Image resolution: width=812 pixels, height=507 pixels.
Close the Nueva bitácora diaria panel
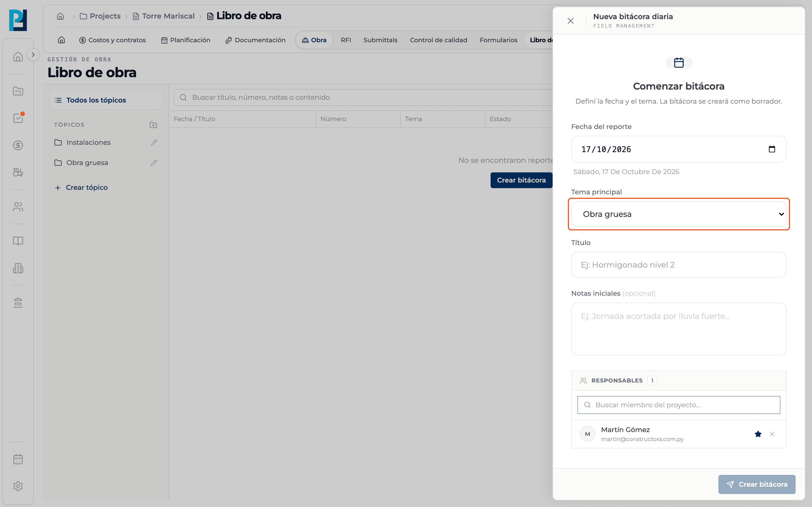(x=570, y=21)
